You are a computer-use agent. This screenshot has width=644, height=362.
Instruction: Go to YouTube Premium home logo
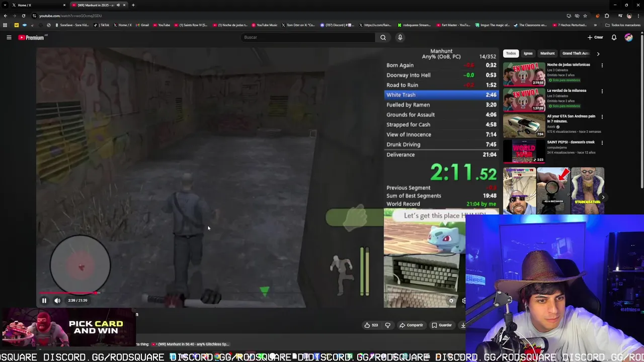coord(31,37)
